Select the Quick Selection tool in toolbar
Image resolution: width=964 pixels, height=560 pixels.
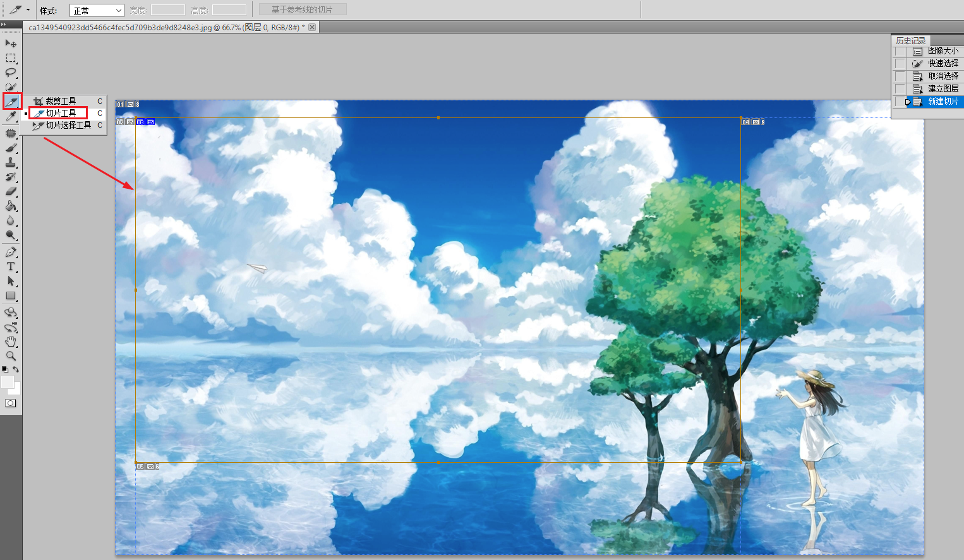pos(11,87)
